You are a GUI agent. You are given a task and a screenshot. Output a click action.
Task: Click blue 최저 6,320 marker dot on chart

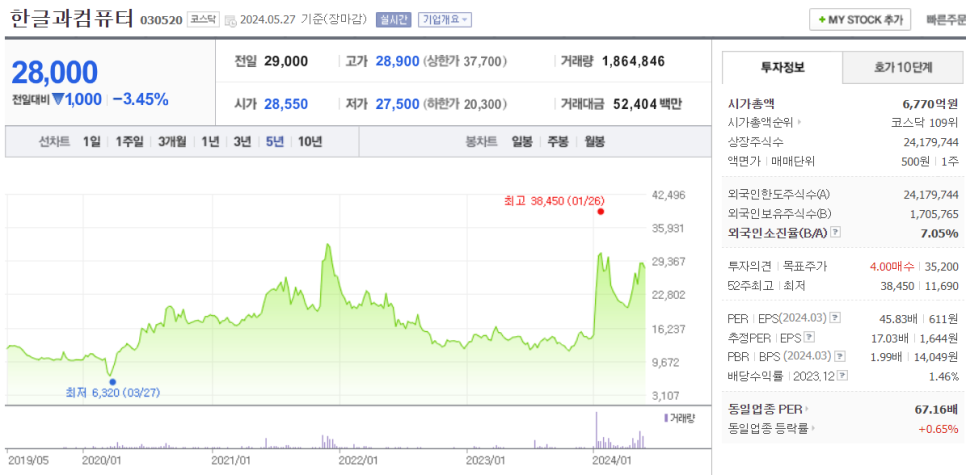[x=112, y=382]
